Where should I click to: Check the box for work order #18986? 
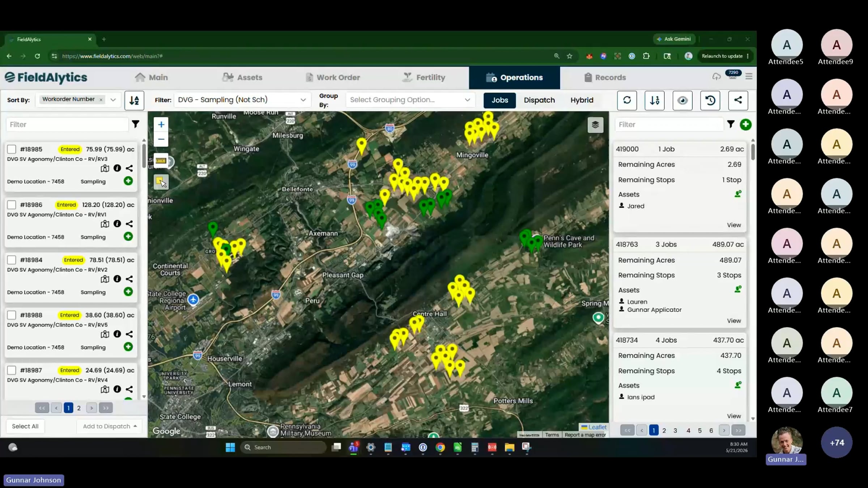(12, 205)
